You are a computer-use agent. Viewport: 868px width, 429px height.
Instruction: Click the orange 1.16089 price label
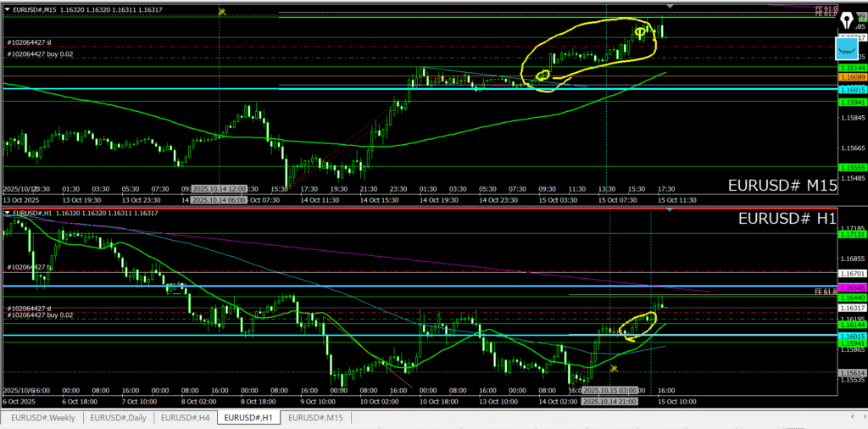click(x=852, y=77)
